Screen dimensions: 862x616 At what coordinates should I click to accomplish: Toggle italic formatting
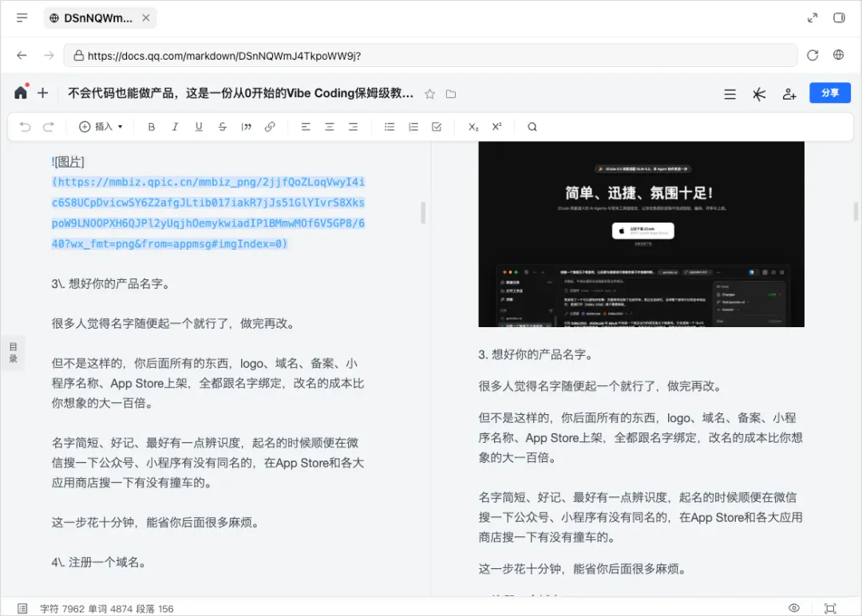[175, 127]
